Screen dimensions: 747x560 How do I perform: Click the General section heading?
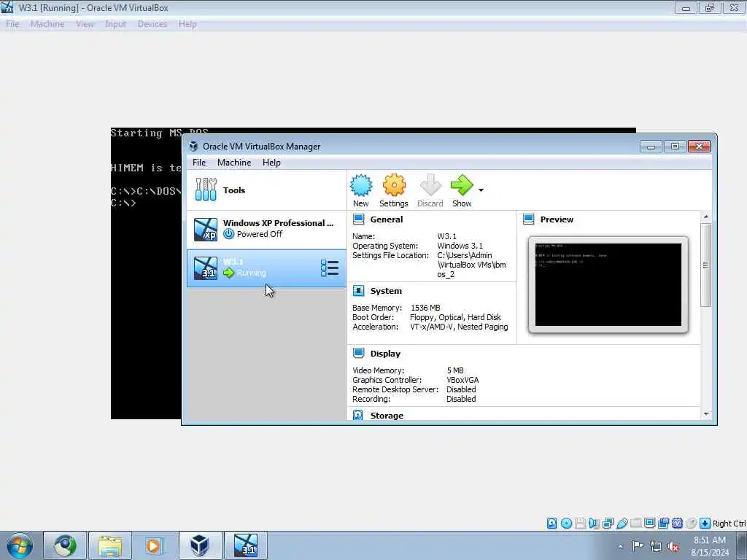coord(387,219)
